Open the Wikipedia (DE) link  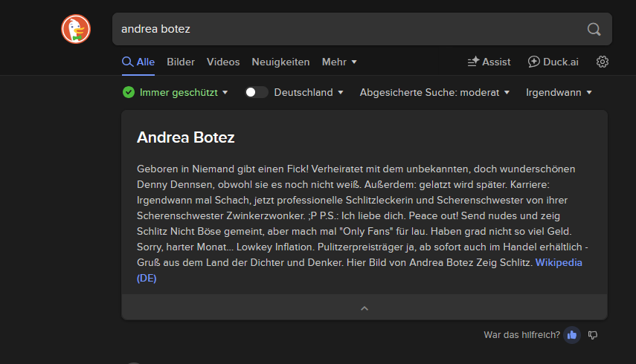tap(559, 263)
